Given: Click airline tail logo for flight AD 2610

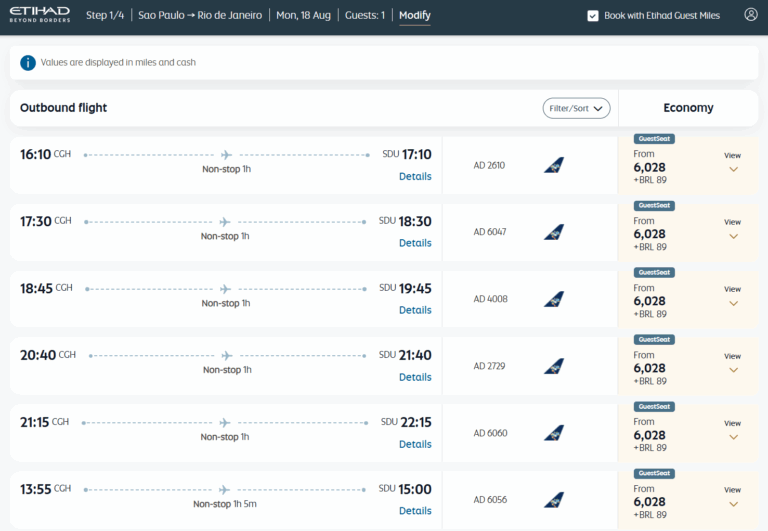Looking at the screenshot, I should (x=553, y=165).
